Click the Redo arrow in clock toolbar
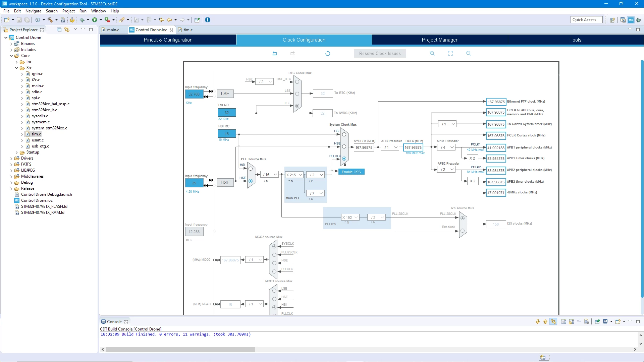 pos(292,53)
